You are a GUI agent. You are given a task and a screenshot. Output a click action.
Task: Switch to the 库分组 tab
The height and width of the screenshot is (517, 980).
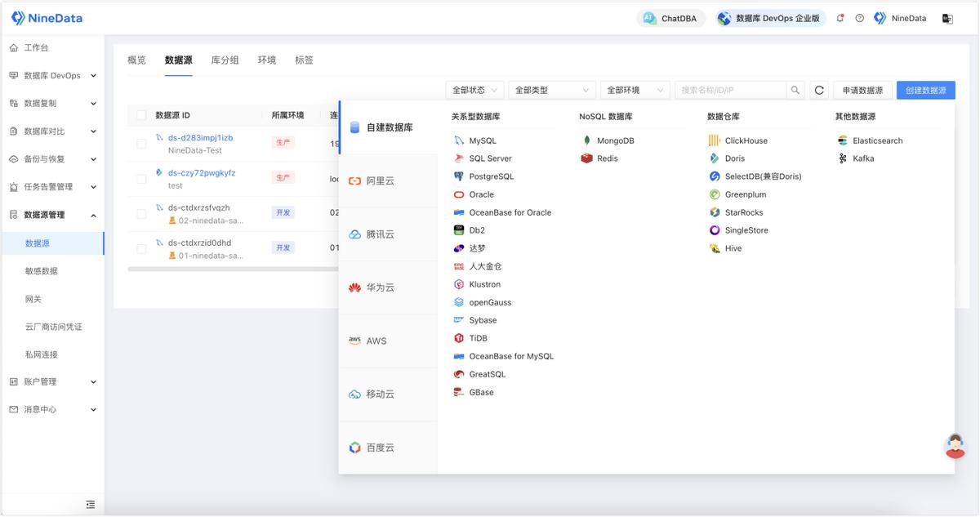click(x=225, y=60)
